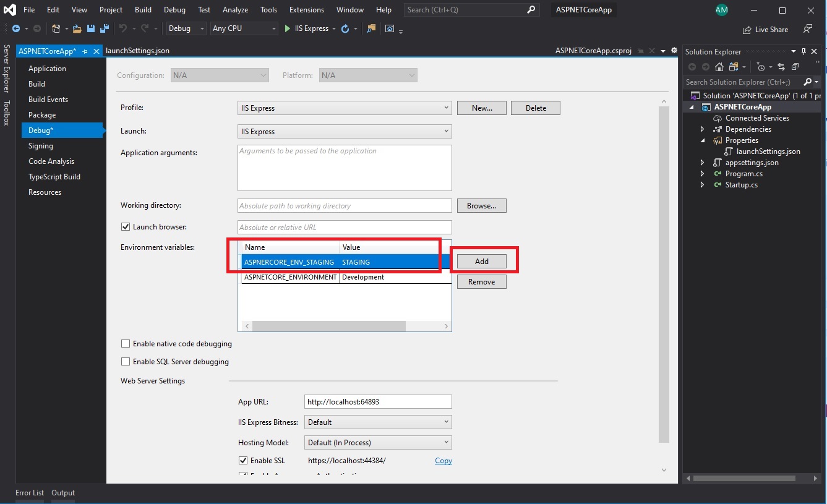Image resolution: width=827 pixels, height=504 pixels.
Task: Click the browser Refresh icon in toolbar
Action: (345, 28)
